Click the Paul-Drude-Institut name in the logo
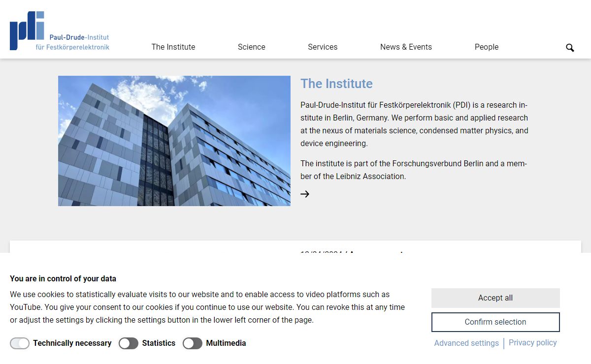The height and width of the screenshot is (364, 591). pos(79,37)
